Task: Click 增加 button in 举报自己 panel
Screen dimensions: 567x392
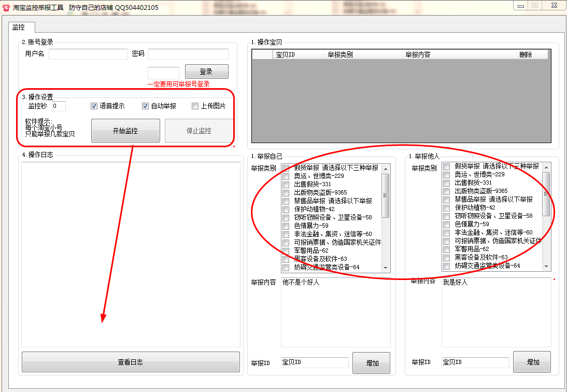Action: [372, 363]
